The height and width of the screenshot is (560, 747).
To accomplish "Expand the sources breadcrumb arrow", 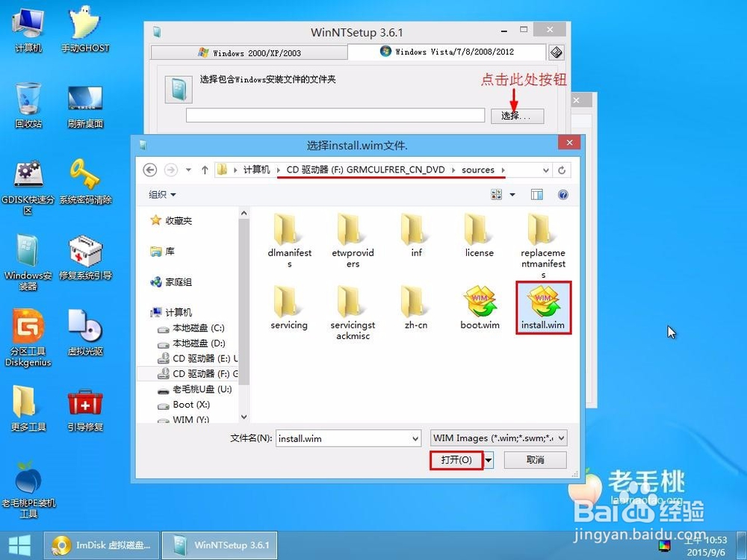I will point(503,170).
